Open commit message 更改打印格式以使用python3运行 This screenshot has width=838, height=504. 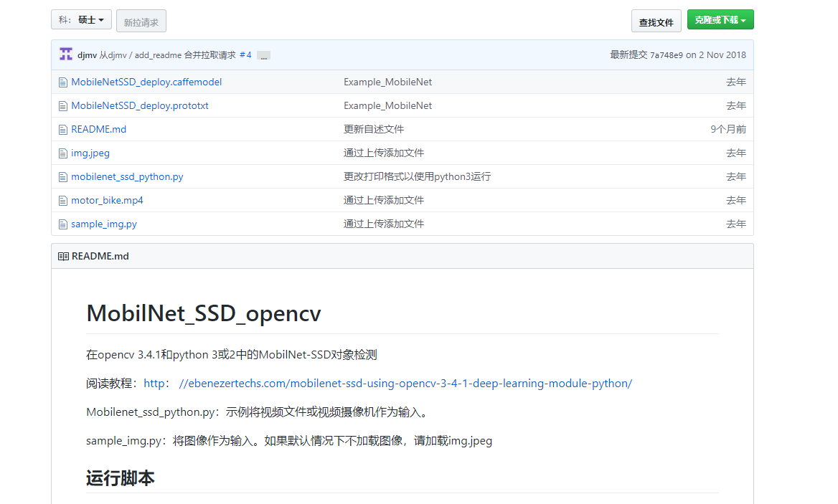(417, 176)
